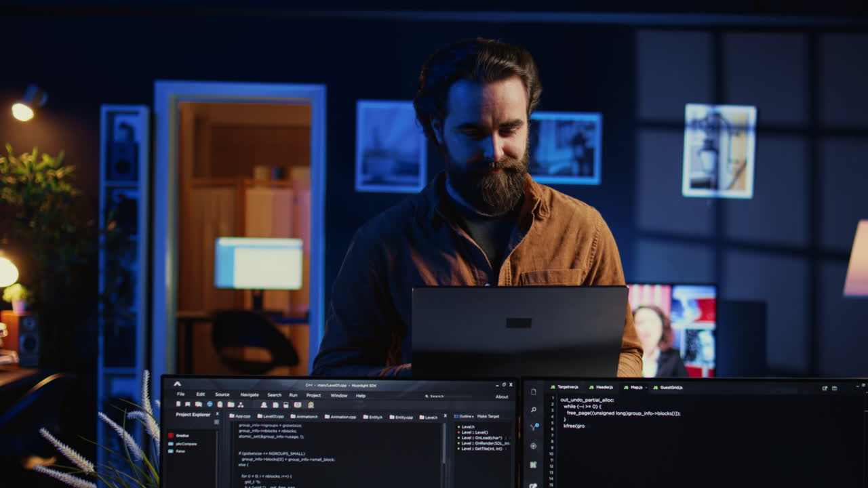Switch to the HeaderJs tab

click(601, 388)
